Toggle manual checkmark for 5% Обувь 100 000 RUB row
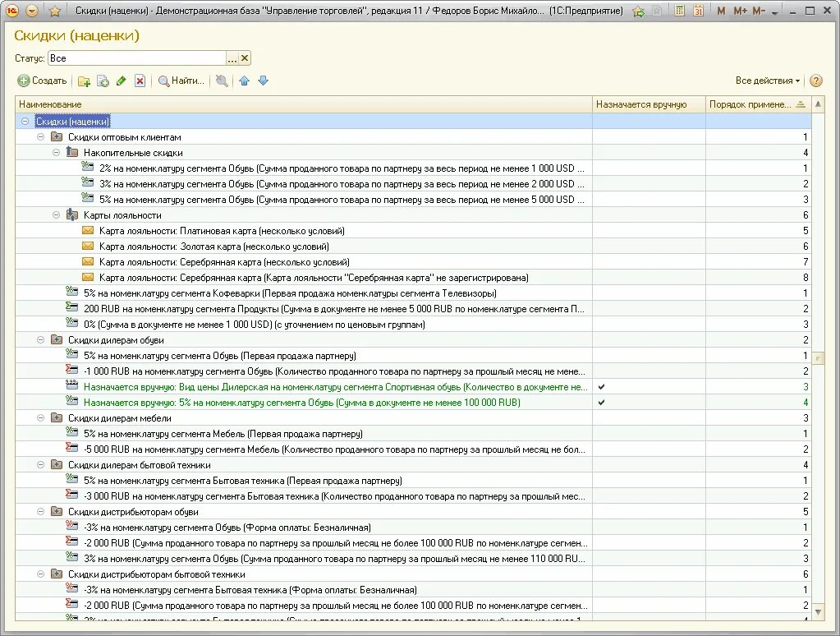Viewport: 840px width, 636px height. pos(602,402)
